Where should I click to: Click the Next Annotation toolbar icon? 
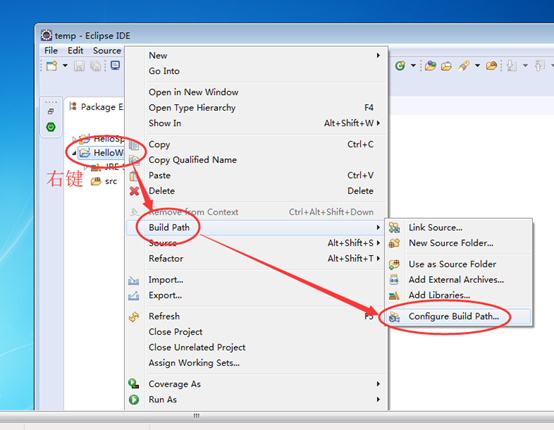[512, 66]
